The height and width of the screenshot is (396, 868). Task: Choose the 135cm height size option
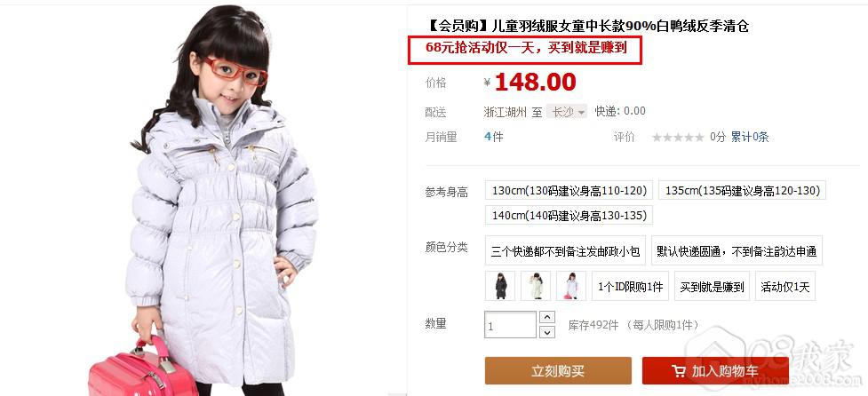[743, 190]
